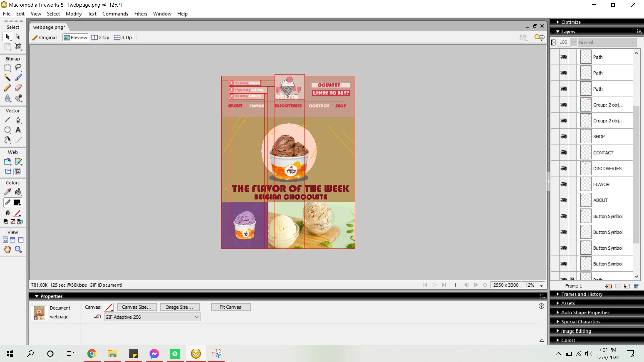Viewport: 644px width, 362px height.
Task: Switch to the 2-Up view tab
Action: click(100, 37)
